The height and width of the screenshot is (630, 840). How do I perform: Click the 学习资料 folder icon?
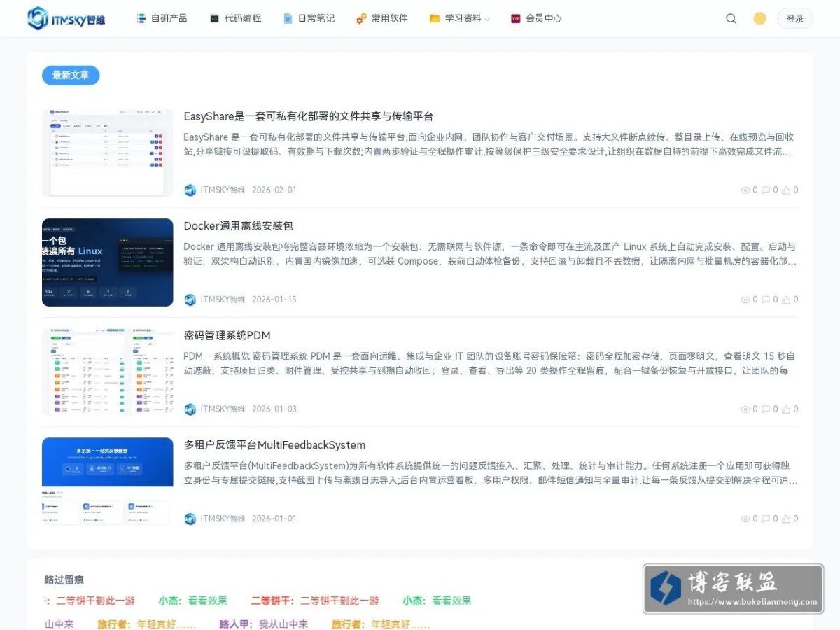coord(435,19)
